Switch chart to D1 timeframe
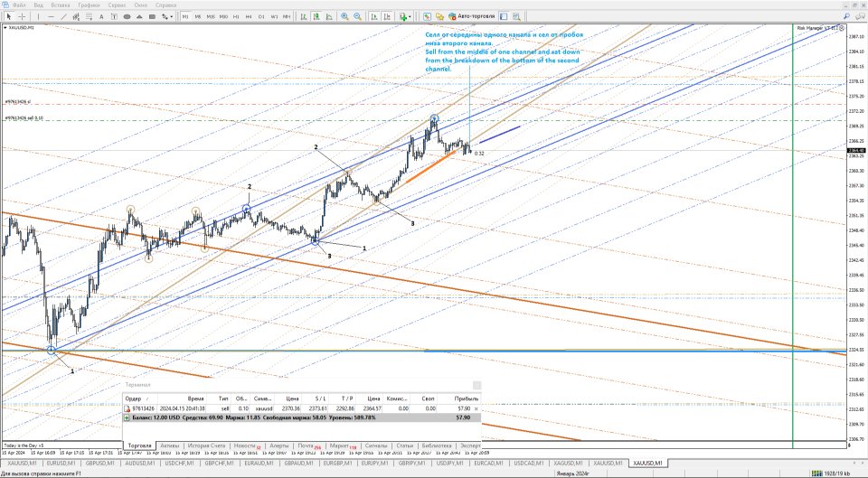The height and width of the screenshot is (478, 868). point(261,16)
